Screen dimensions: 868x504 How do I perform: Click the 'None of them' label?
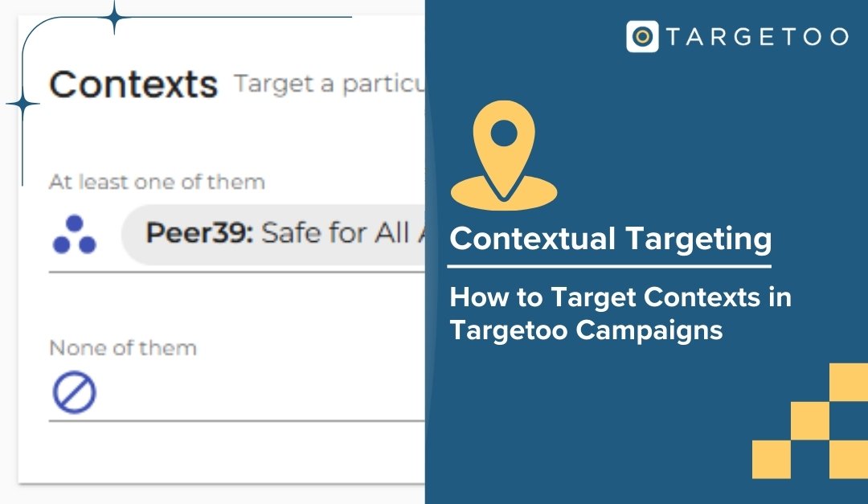[x=123, y=348]
